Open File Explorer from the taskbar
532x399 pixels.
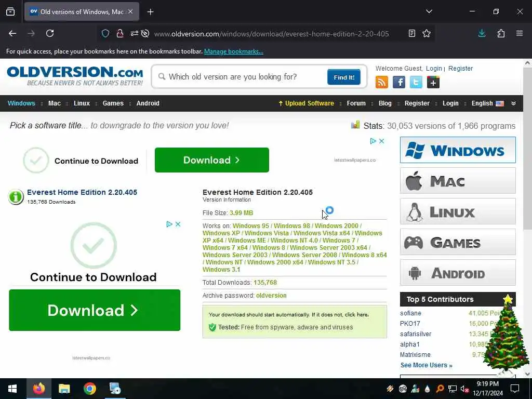click(64, 389)
